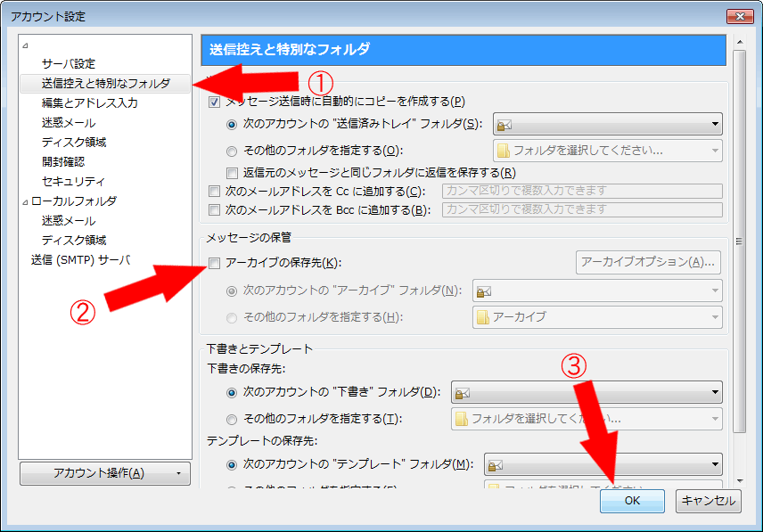This screenshot has height=532, width=763.
Task: Select セキュリティ settings
Action: coord(73,182)
